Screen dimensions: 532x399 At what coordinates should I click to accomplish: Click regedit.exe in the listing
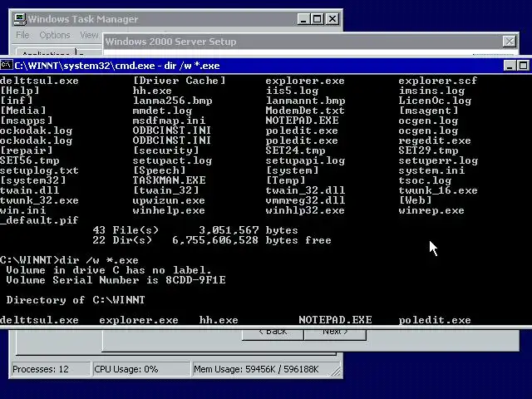point(435,140)
